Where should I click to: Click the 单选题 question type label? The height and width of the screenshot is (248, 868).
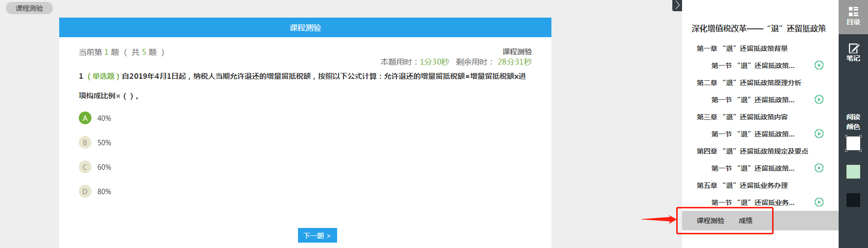pyautogui.click(x=103, y=76)
